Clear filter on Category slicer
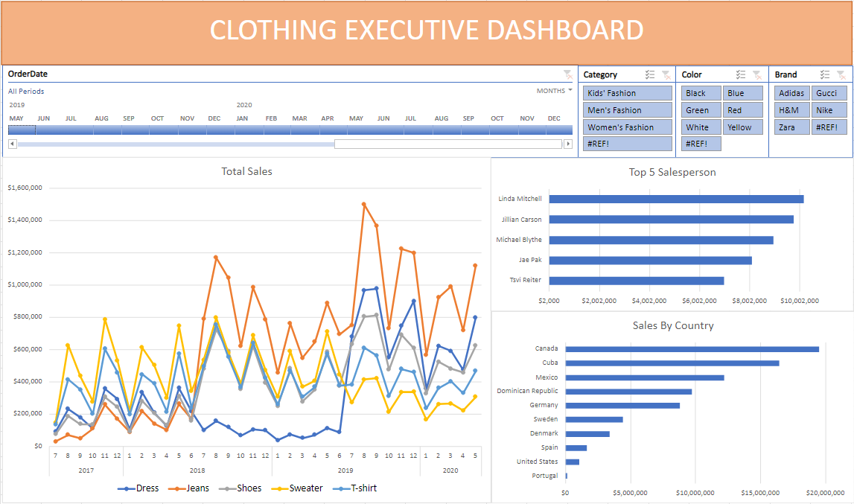Viewport: 854px width, 504px height. click(x=666, y=74)
